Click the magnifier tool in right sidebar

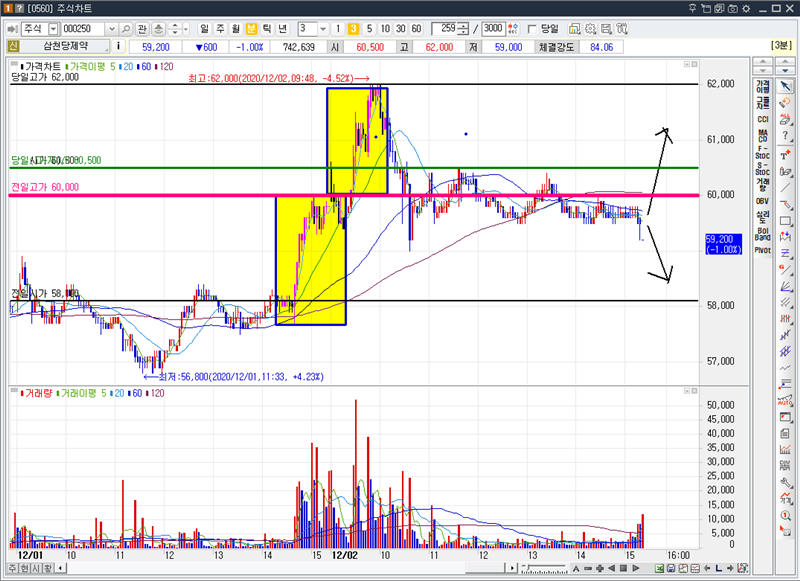[786, 515]
